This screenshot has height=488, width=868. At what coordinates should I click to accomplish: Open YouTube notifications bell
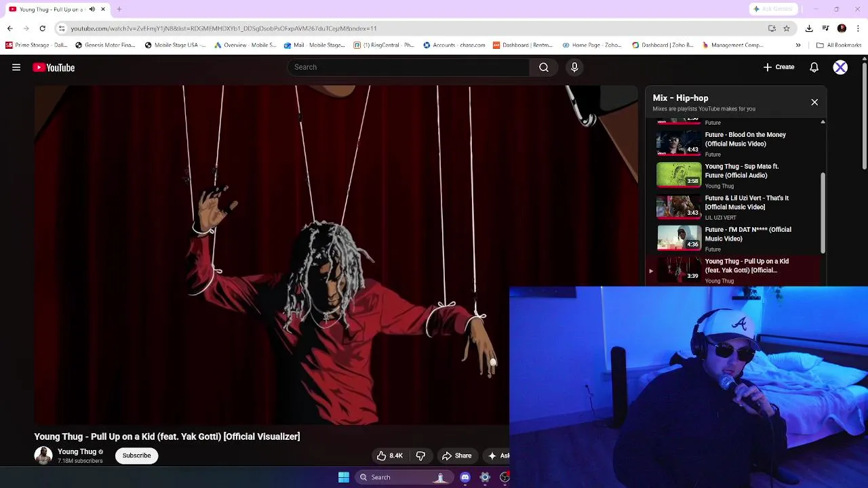[x=814, y=67]
